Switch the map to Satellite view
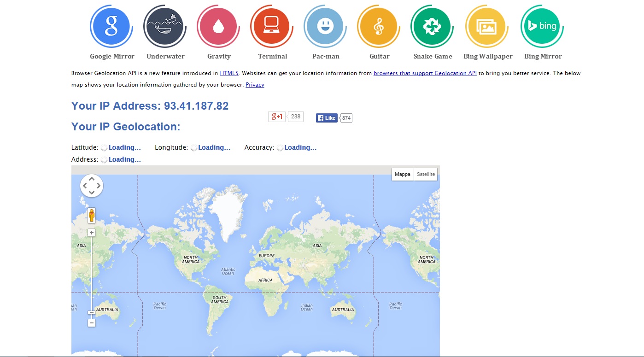644x357 pixels. point(426,175)
